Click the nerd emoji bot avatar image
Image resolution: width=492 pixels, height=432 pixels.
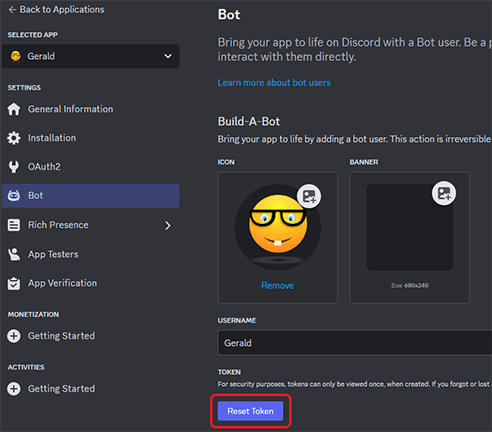[278, 227]
